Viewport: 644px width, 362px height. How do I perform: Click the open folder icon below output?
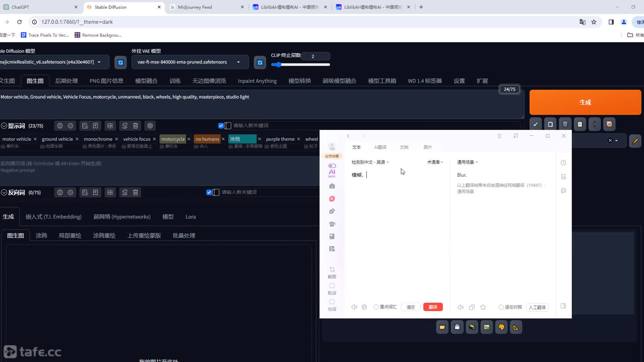(x=442, y=327)
